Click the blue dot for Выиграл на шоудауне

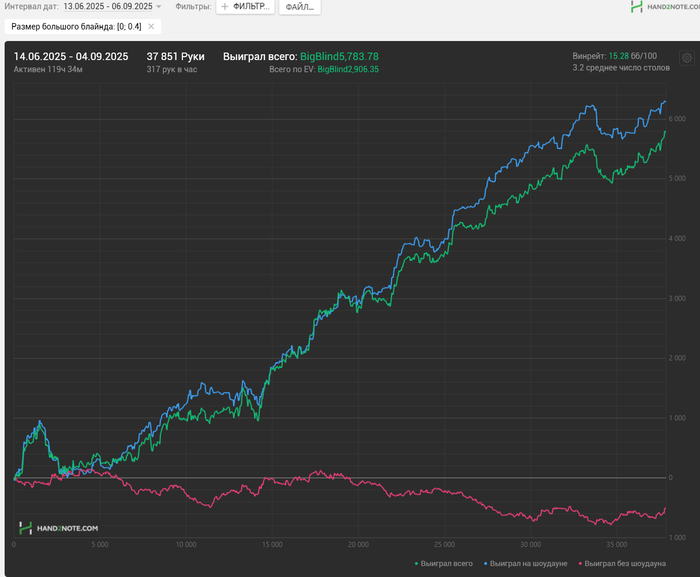click(x=485, y=564)
